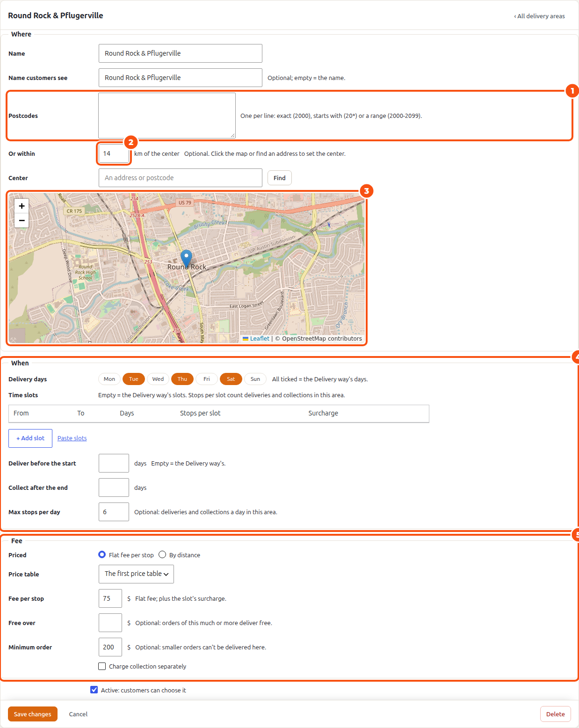Edit the Fee per stop value
Screen dimensions: 579x728
click(x=110, y=598)
